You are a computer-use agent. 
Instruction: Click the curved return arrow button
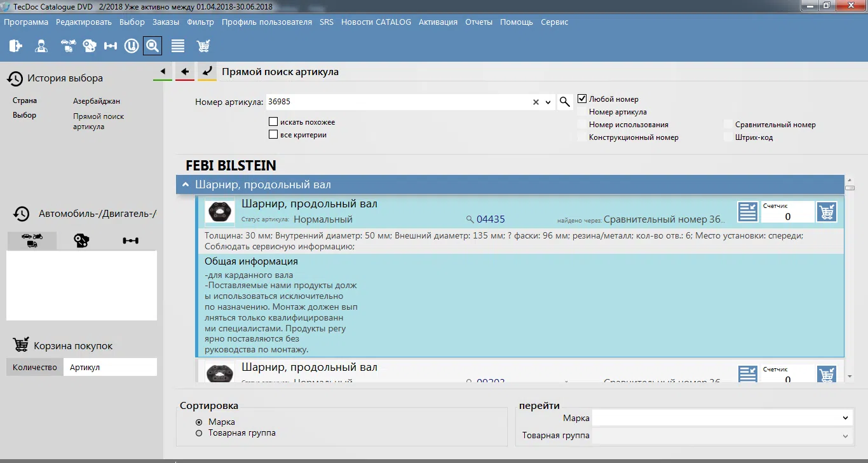207,71
